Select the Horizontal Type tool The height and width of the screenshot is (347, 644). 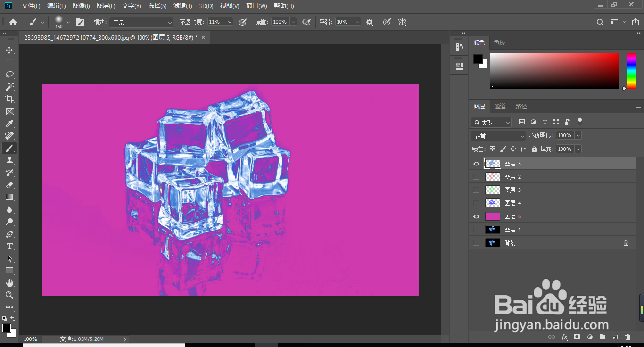[9, 246]
